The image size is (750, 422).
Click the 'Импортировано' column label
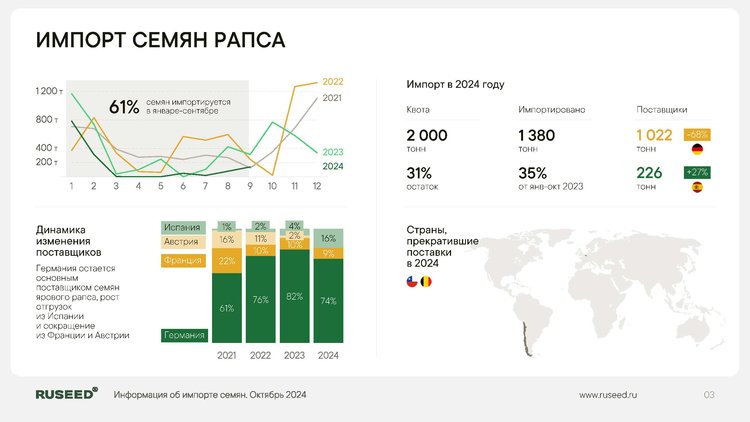pyautogui.click(x=552, y=110)
